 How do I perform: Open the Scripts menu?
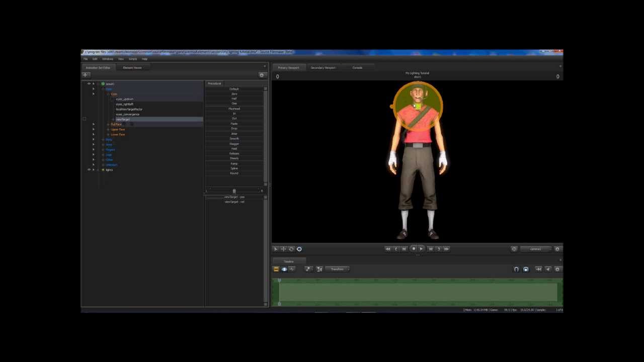pyautogui.click(x=133, y=59)
